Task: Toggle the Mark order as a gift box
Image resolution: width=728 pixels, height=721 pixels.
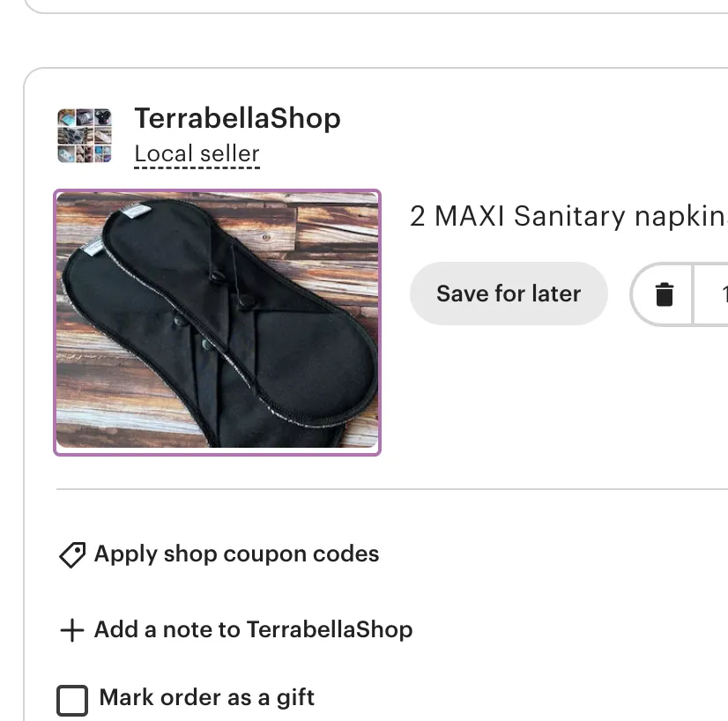Action: pyautogui.click(x=71, y=699)
